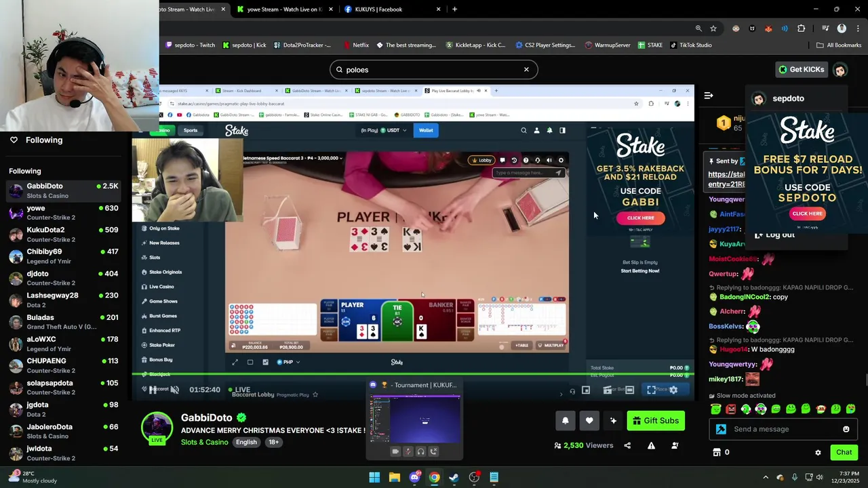Open GabbiDoto's LIVE channel avatar
868x488 pixels.
tap(157, 428)
